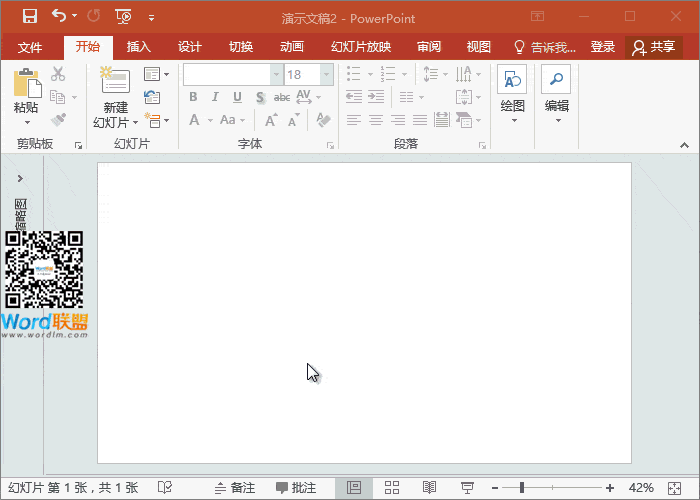
Task: Collapse the ribbon with the arrow
Action: click(684, 146)
